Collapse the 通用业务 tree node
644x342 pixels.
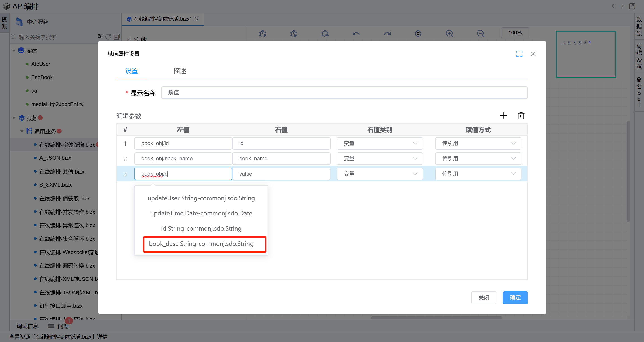tap(22, 131)
